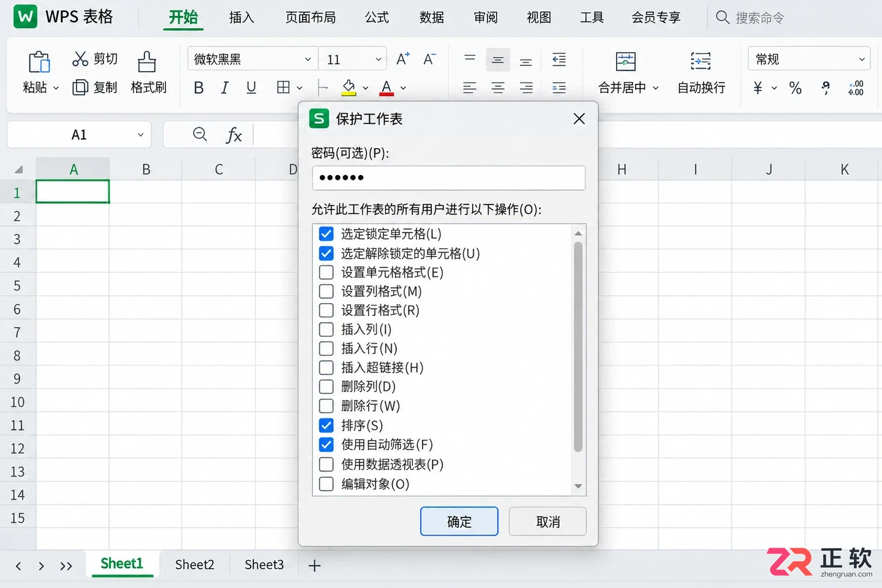The width and height of the screenshot is (882, 588).
Task: Click the permissions list scrollbar
Action: point(578,347)
